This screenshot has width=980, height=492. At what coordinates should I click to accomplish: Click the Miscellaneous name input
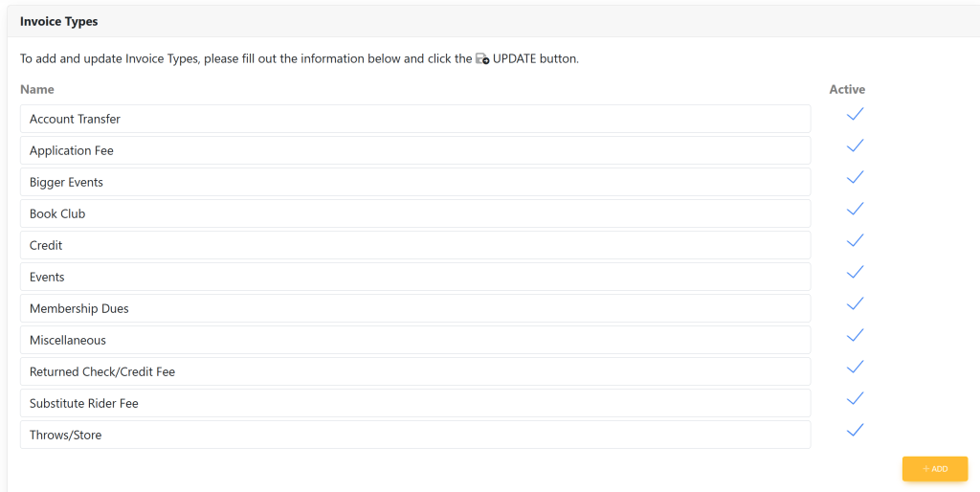(x=415, y=340)
